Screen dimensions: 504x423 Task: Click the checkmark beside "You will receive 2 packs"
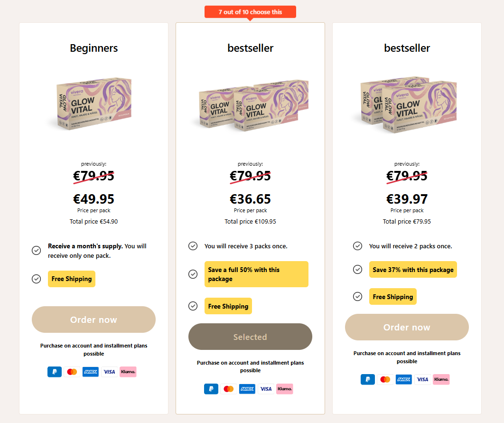coord(357,246)
